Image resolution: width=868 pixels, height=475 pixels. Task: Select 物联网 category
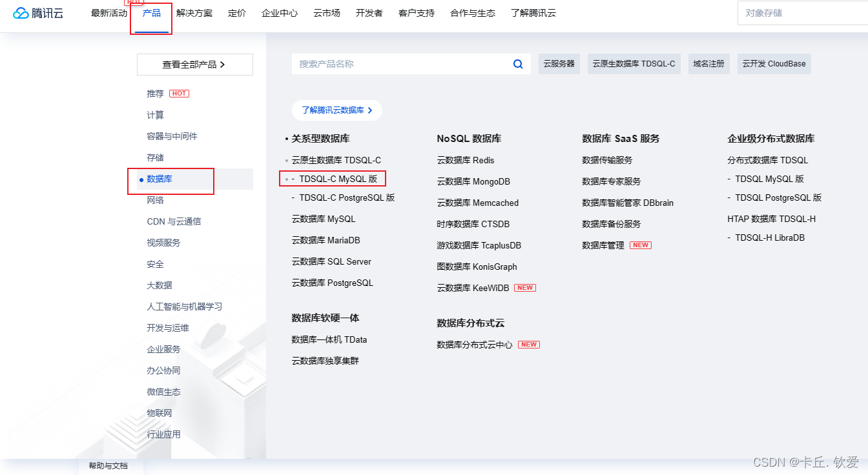point(160,413)
